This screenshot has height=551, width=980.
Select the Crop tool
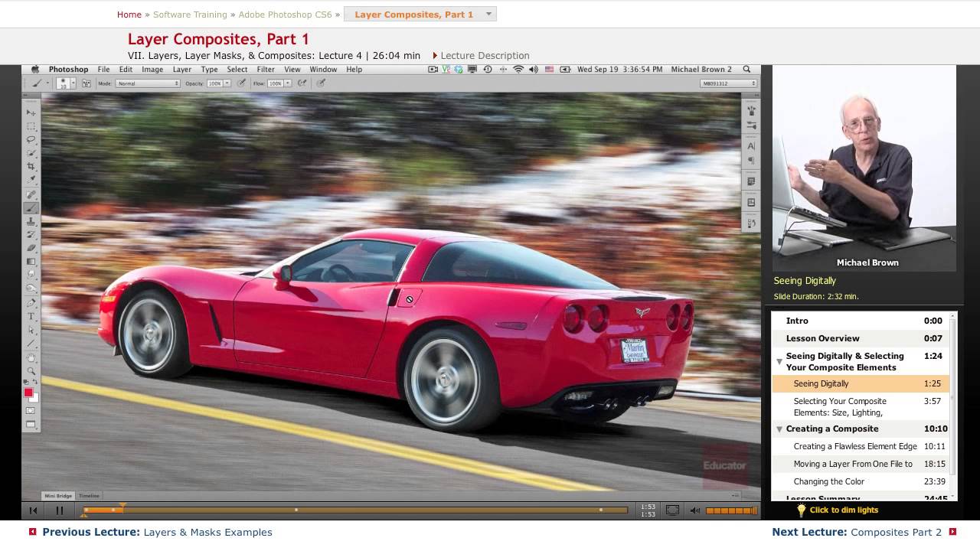tap(31, 167)
